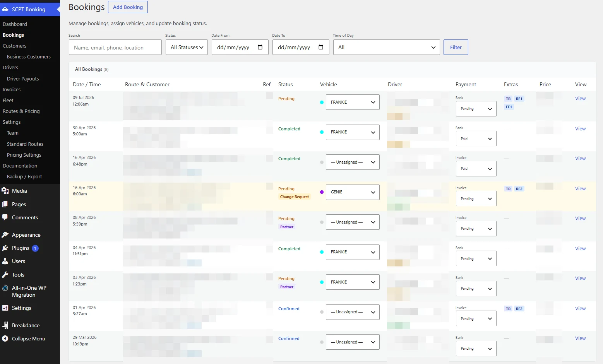The width and height of the screenshot is (603, 364).
Task: Click the Collapse Menu arrow icon
Action: pyautogui.click(x=5, y=338)
